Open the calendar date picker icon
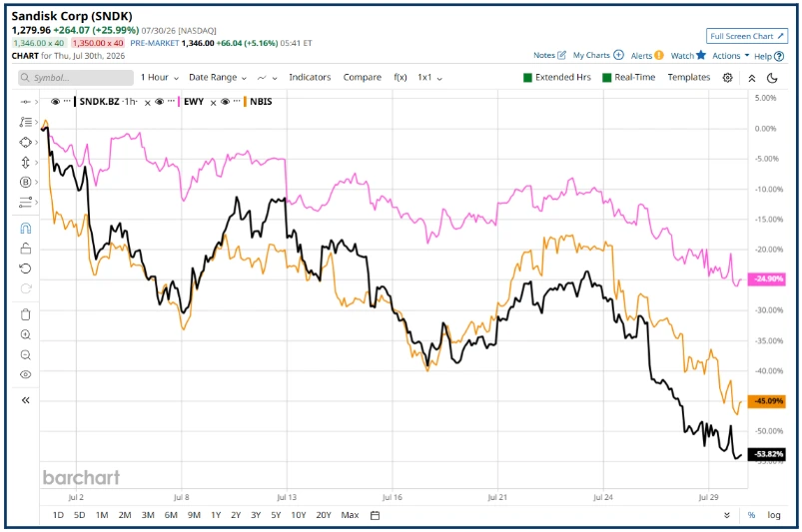Viewport: 802px width, 532px height. tap(375, 515)
